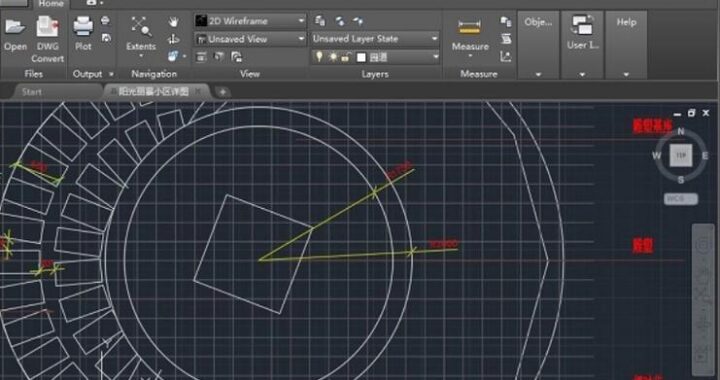The width and height of the screenshot is (720, 380).
Task: Open the Unsaved Layer State dropdown
Action: coord(375,39)
